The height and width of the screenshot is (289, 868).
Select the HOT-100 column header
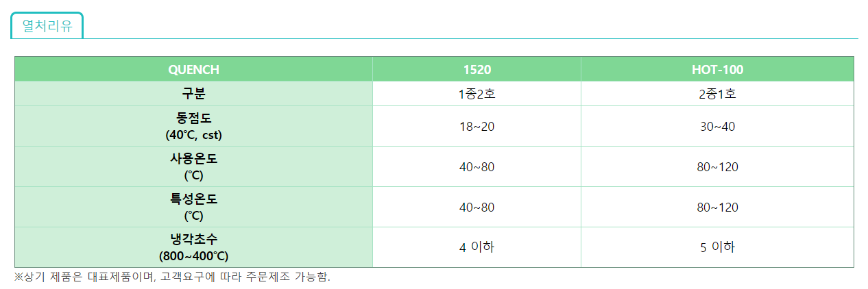point(717,70)
